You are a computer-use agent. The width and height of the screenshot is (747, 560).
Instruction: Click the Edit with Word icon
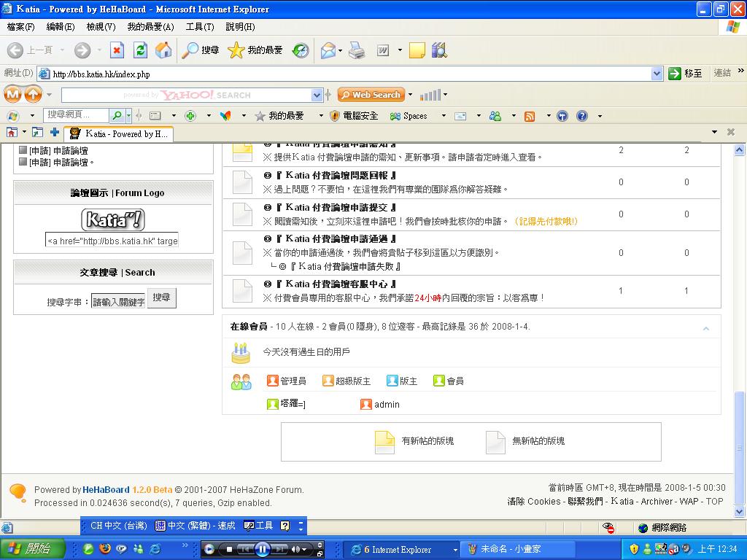coord(383,50)
